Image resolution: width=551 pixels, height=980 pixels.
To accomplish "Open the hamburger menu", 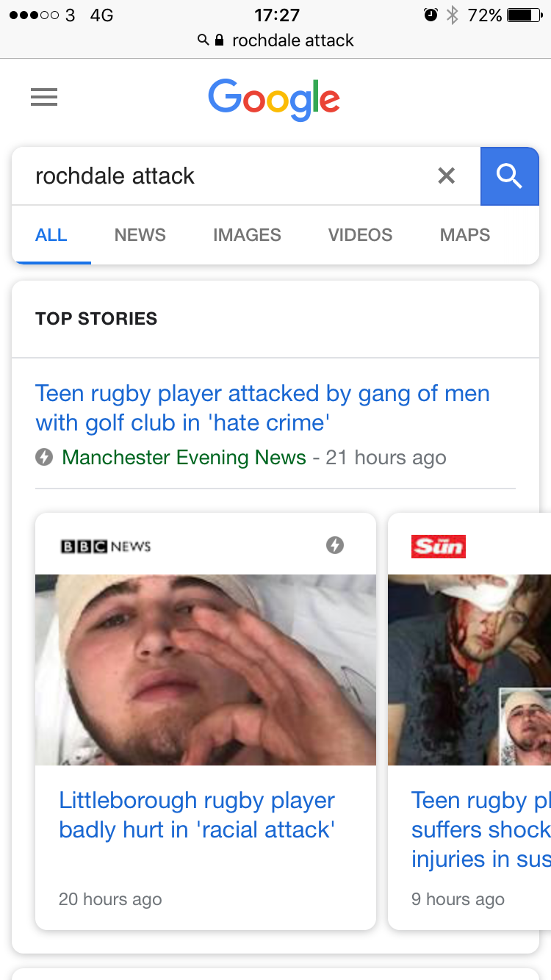I will (44, 97).
